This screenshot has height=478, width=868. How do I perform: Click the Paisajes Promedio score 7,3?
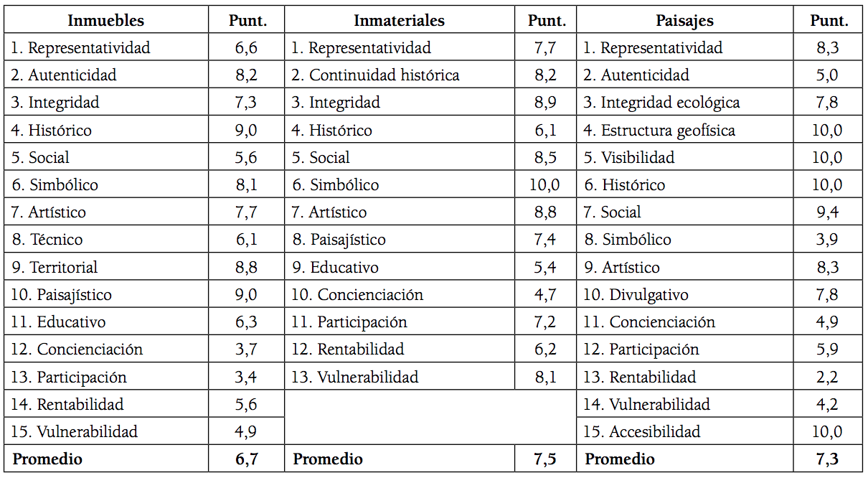[826, 459]
